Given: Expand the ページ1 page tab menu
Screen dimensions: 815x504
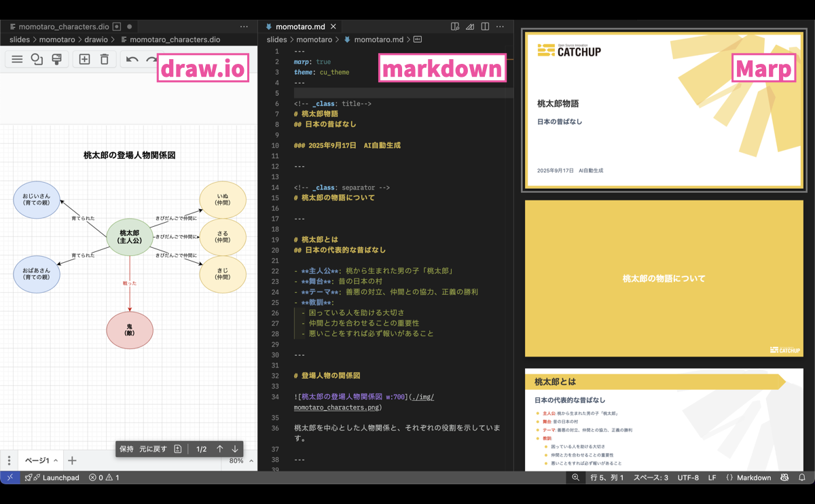Looking at the screenshot, I should point(56,461).
